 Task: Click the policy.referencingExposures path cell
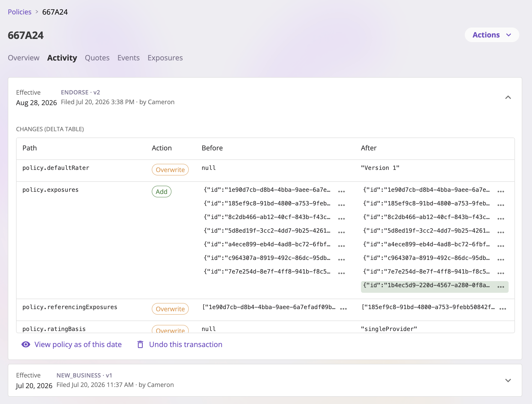(x=70, y=307)
